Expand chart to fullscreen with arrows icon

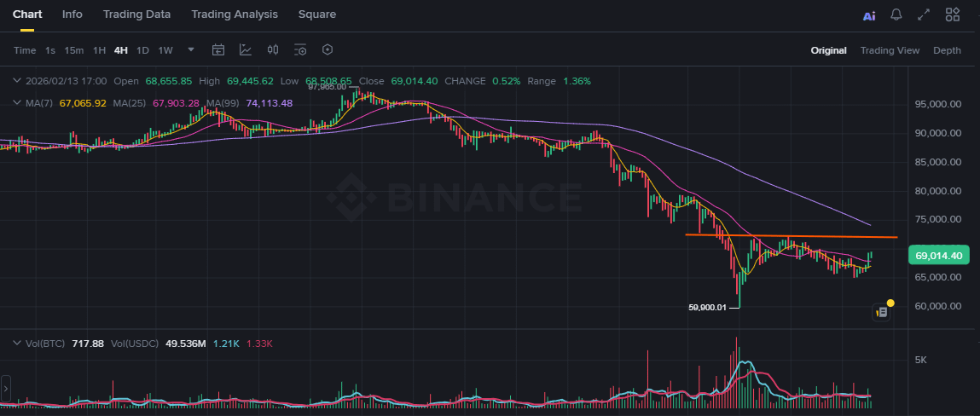pos(924,14)
